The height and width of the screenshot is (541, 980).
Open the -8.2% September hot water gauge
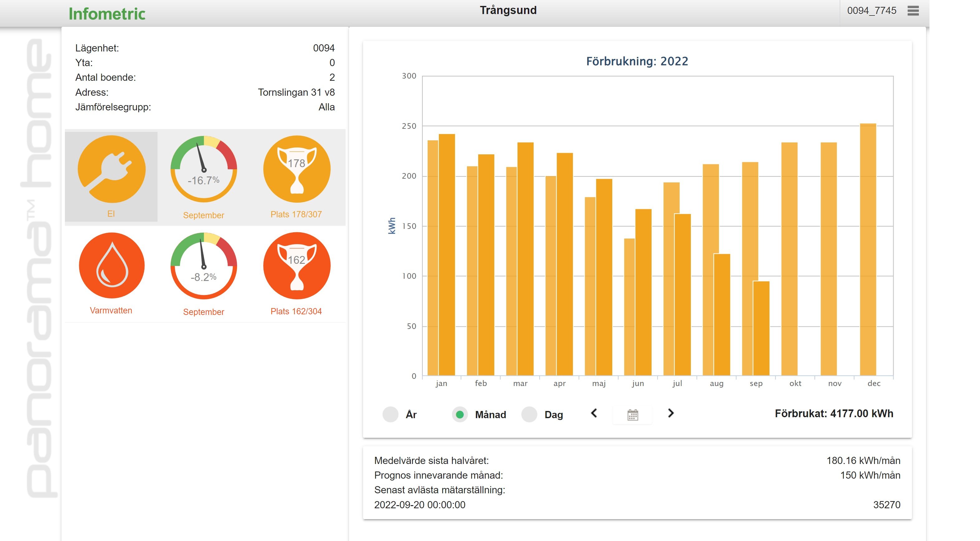[204, 266]
